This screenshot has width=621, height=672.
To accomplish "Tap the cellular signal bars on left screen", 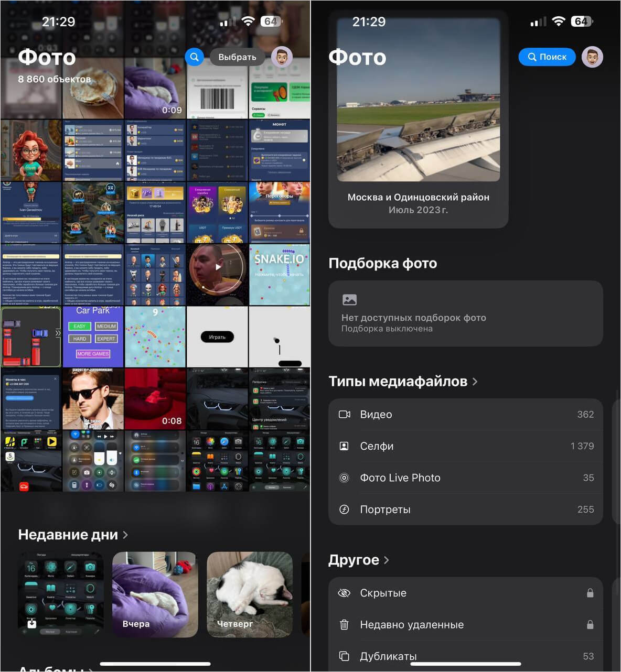I will click(228, 22).
